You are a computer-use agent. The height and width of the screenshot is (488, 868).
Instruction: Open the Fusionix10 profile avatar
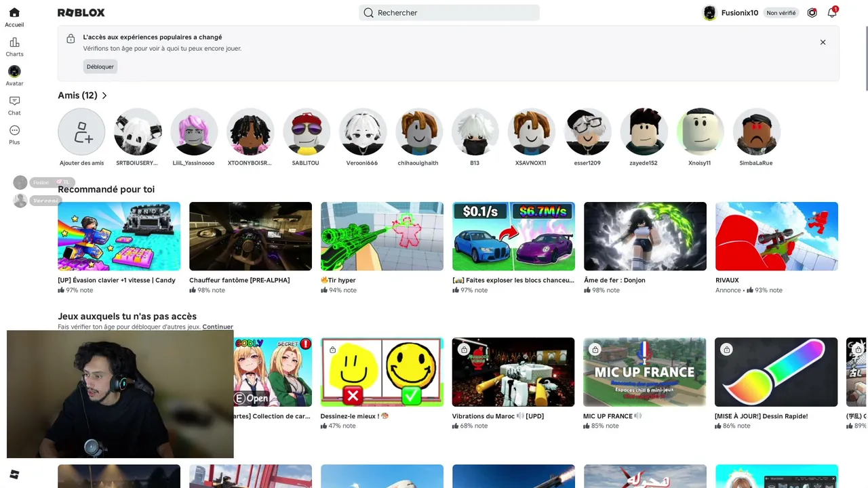click(x=709, y=13)
